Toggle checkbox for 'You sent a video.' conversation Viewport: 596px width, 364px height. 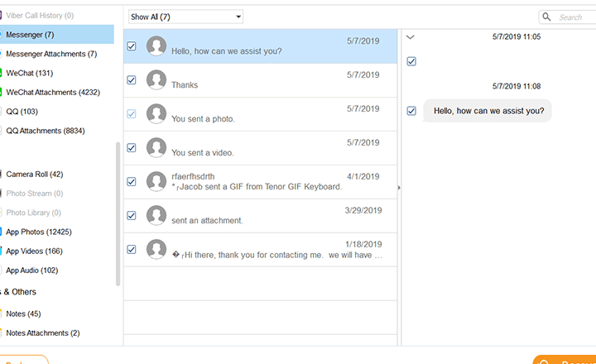coord(132,147)
